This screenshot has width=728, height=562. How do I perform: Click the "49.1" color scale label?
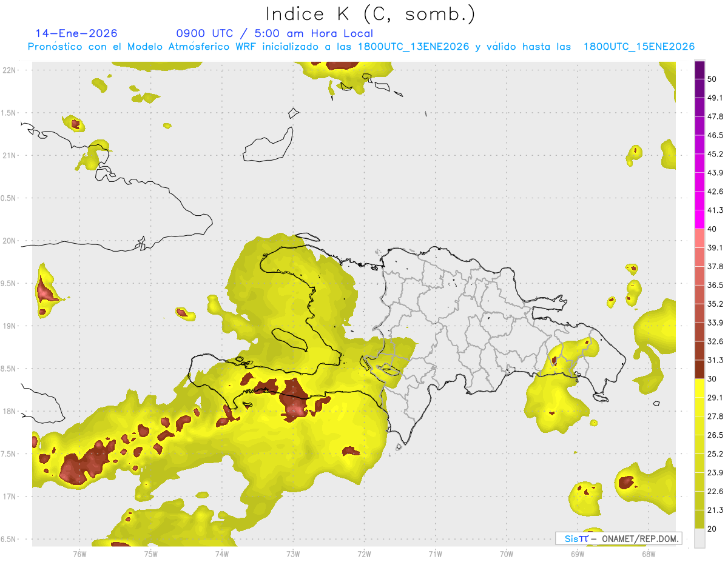(715, 98)
